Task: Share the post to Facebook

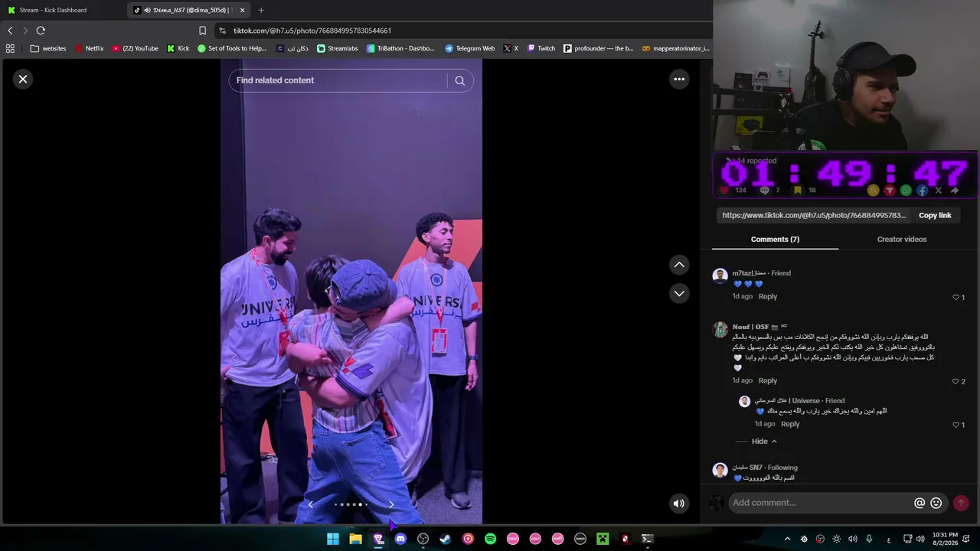Action: [922, 191]
